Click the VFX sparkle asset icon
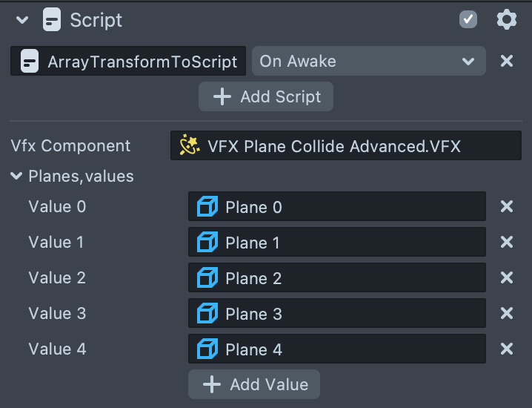This screenshot has width=532, height=408. (x=190, y=146)
